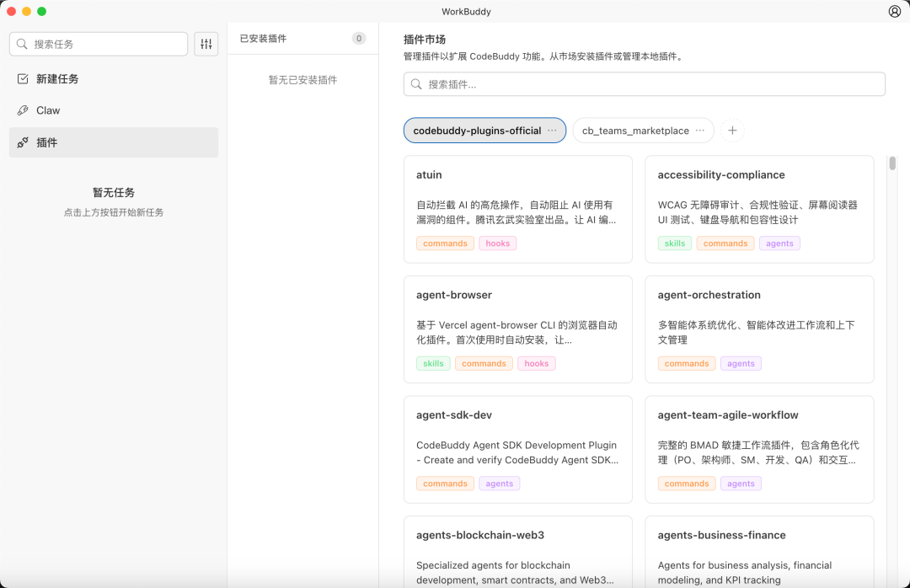Click hooks tag on agent-browser card

pos(536,363)
